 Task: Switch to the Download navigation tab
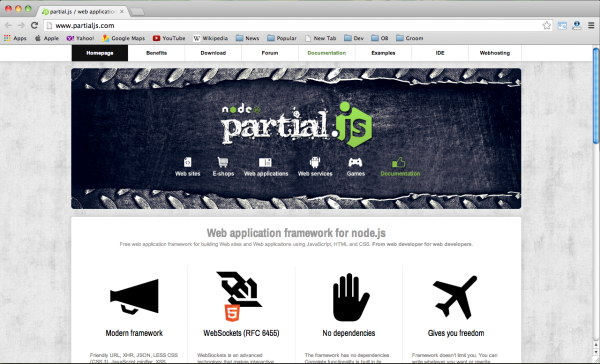point(213,53)
